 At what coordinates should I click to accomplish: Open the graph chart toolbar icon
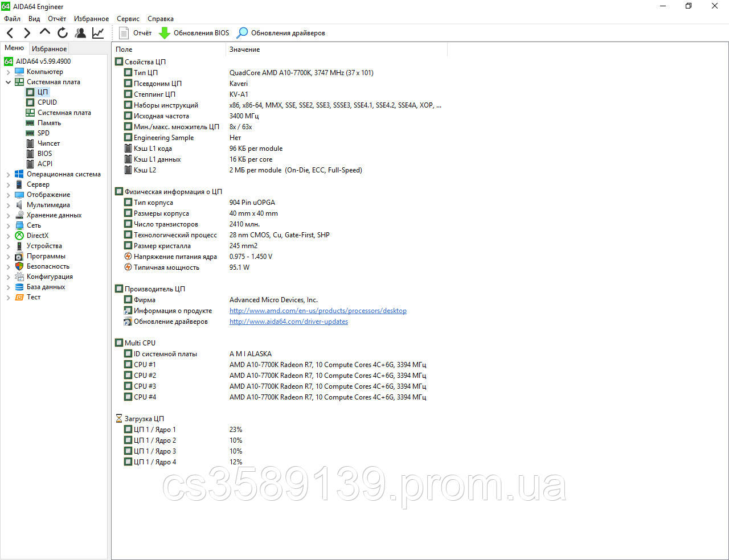click(98, 33)
